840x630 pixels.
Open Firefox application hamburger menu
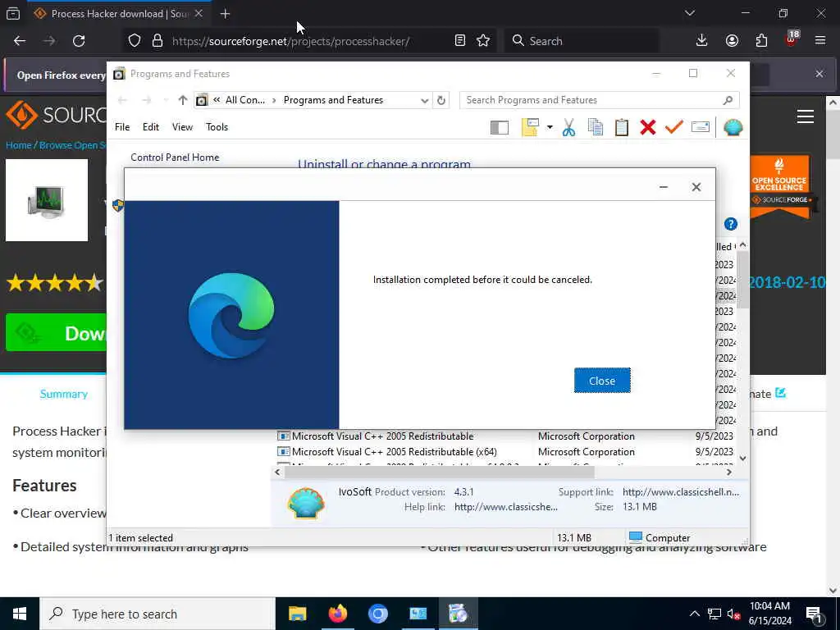pos(820,41)
